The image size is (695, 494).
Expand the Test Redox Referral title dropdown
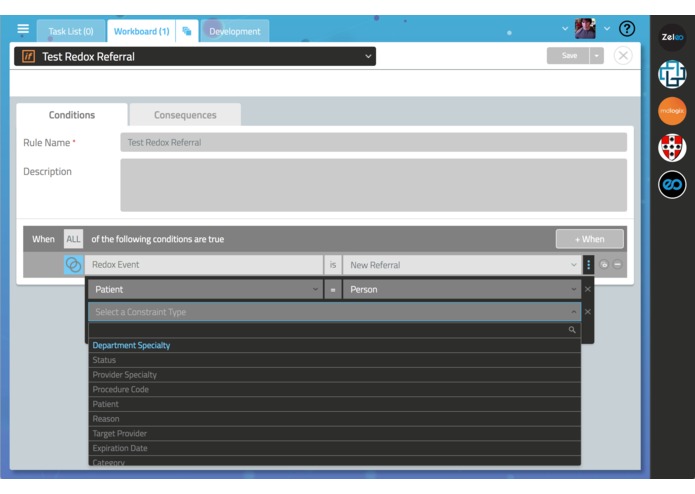pos(368,56)
